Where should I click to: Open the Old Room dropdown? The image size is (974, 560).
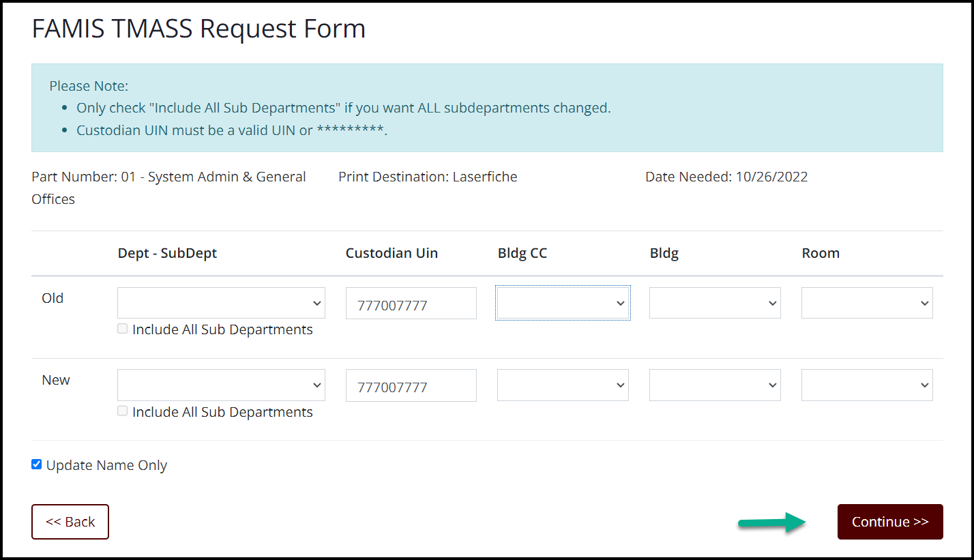pos(867,303)
